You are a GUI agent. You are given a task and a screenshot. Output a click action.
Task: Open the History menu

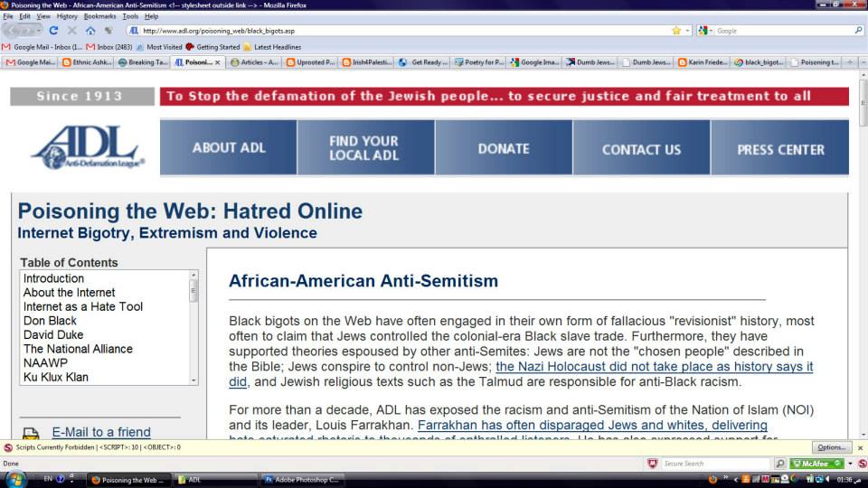(x=67, y=16)
